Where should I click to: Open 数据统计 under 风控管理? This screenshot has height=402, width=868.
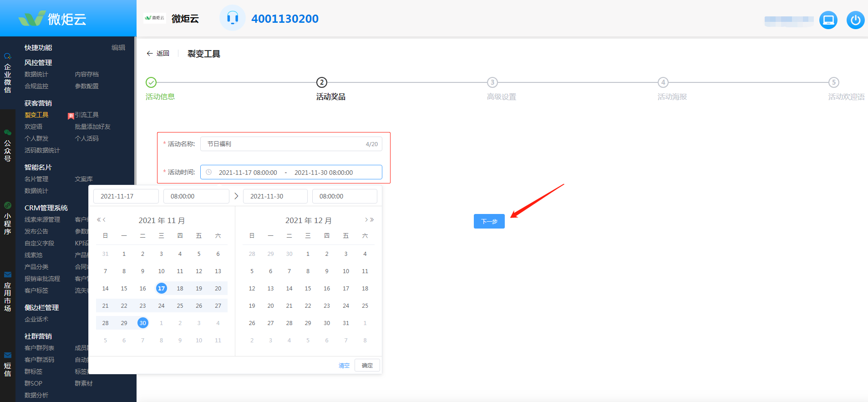click(x=36, y=75)
